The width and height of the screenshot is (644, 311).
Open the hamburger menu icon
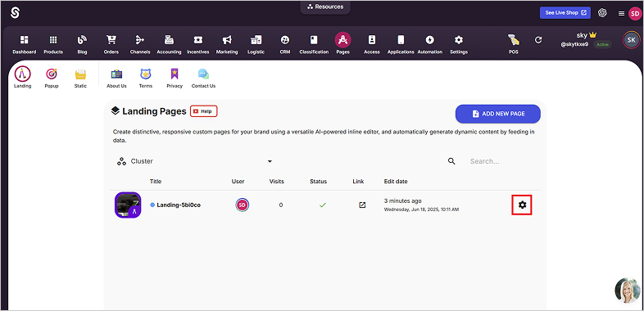tap(621, 14)
